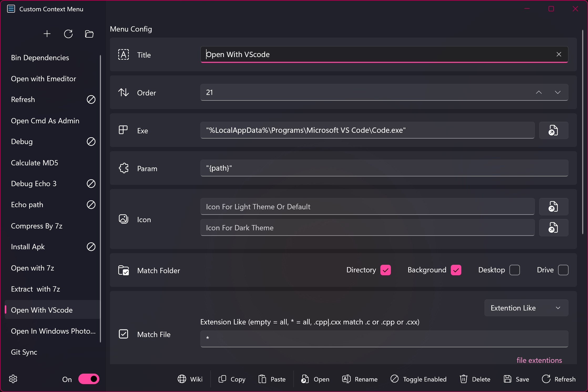Uncheck the Background match checkbox
Screen dimensions: 588x392
coord(456,270)
